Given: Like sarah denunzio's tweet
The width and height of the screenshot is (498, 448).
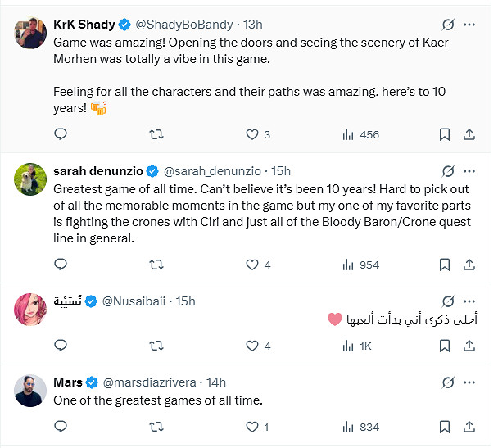Looking at the screenshot, I should point(253,265).
